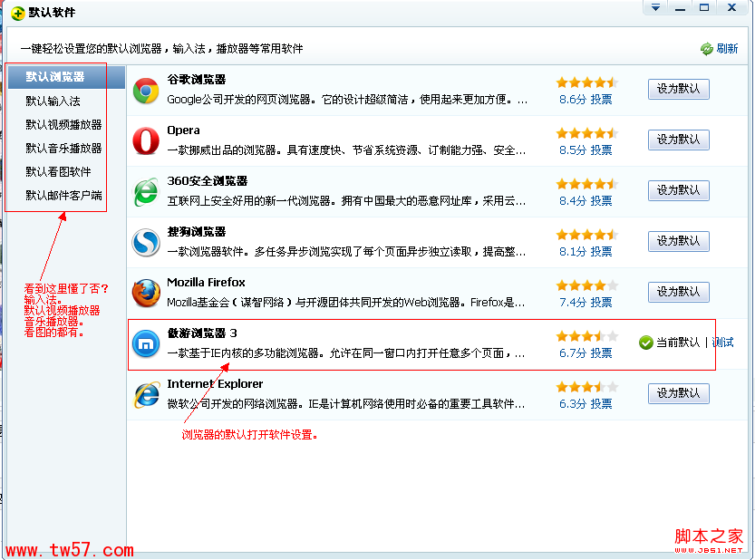Click the 当前默认 status text
Screen dimensions: 755x560
click(x=678, y=343)
